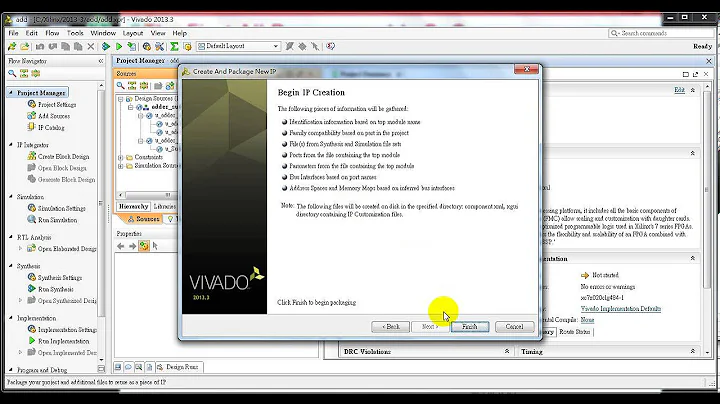This screenshot has height=404, width=720.
Task: Click back arrow in Properties panel
Action: pos(121,247)
